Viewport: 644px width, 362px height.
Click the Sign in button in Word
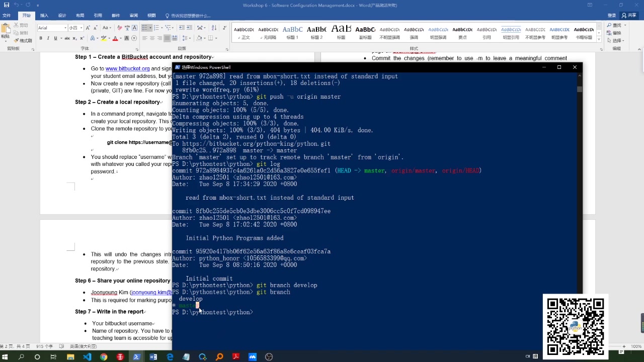tap(612, 16)
